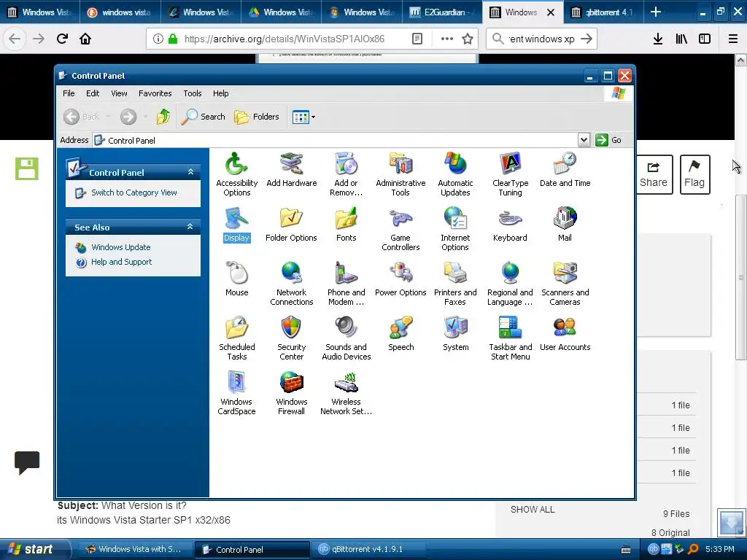Open Folder Options
This screenshot has height=560, width=747.
291,225
